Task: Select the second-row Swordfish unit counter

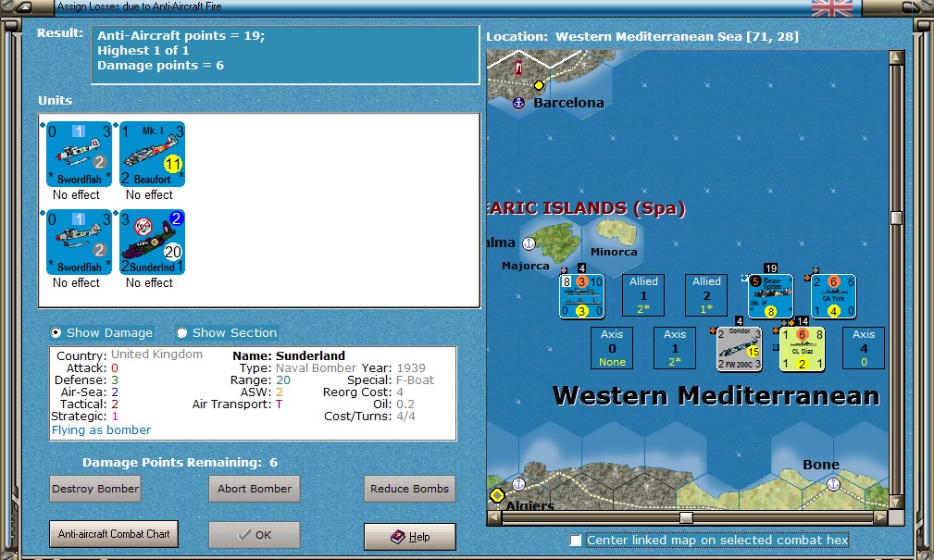Action: 79,243
